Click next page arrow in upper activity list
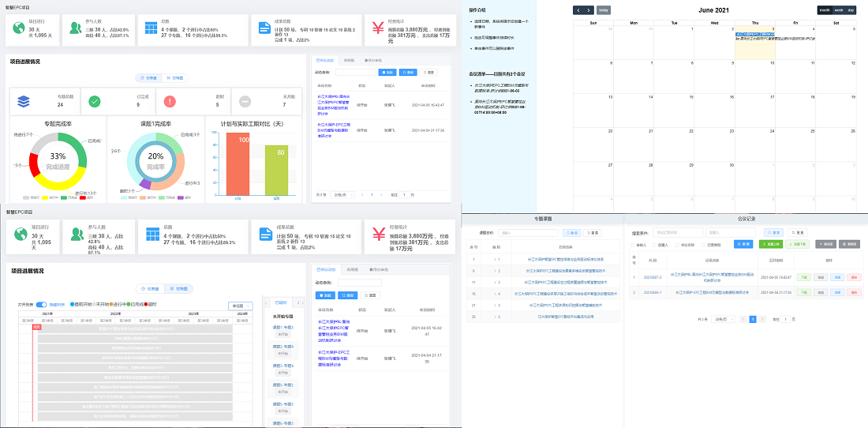Screen dimensions: 868x428 click(x=382, y=195)
